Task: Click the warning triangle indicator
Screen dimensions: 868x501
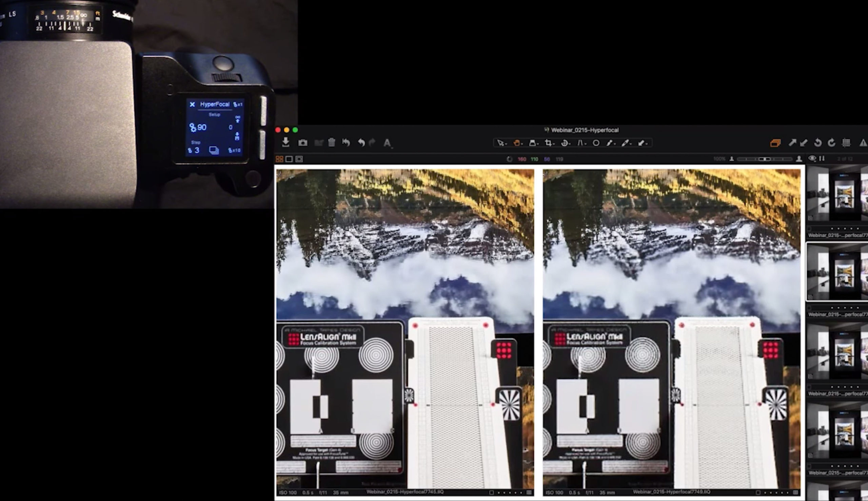Action: 864,143
